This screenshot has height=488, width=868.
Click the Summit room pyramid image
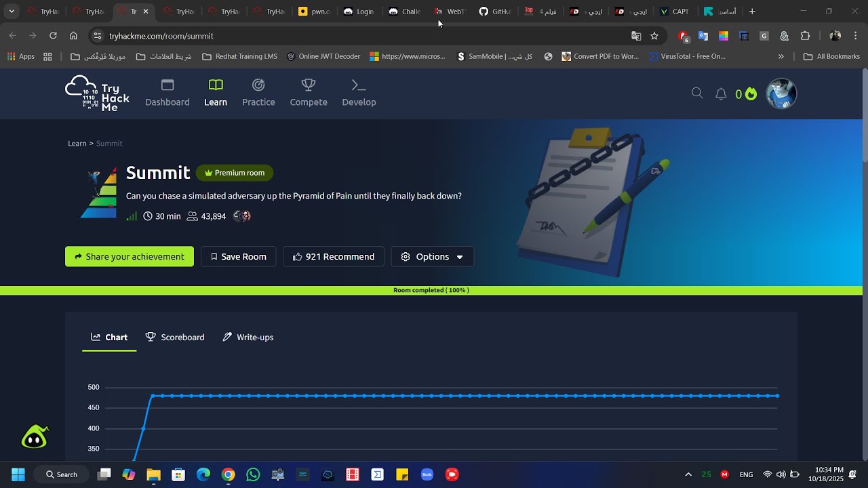(x=98, y=192)
